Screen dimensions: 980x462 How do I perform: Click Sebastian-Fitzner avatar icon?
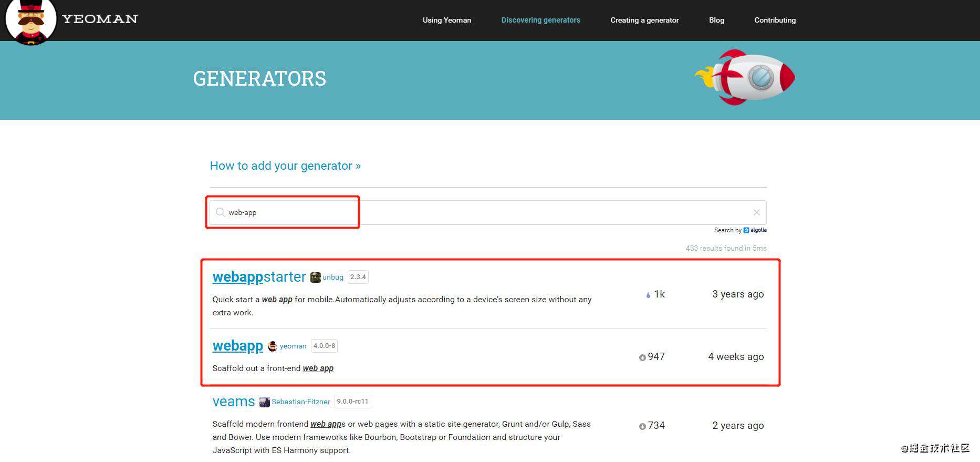click(x=265, y=402)
